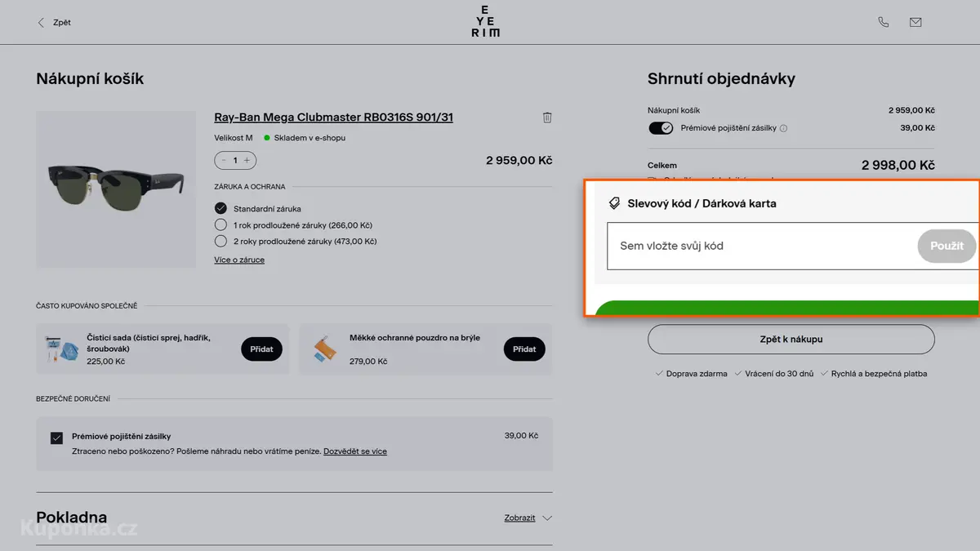Select Standardní záruka option

(220, 208)
